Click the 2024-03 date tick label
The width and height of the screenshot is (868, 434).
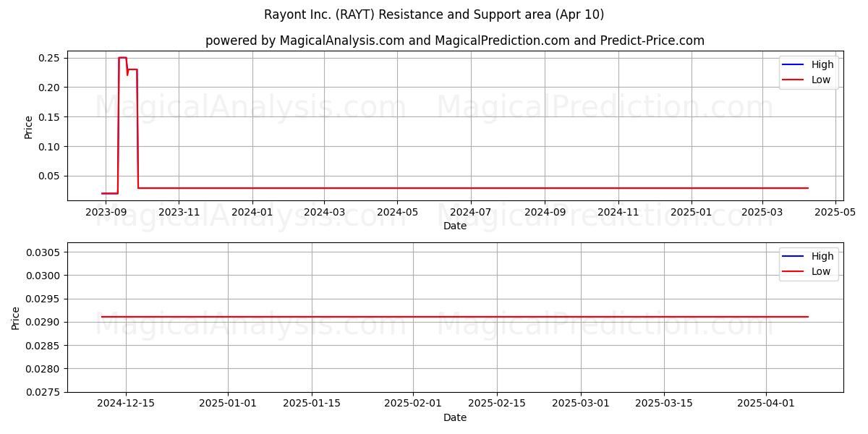(x=324, y=212)
